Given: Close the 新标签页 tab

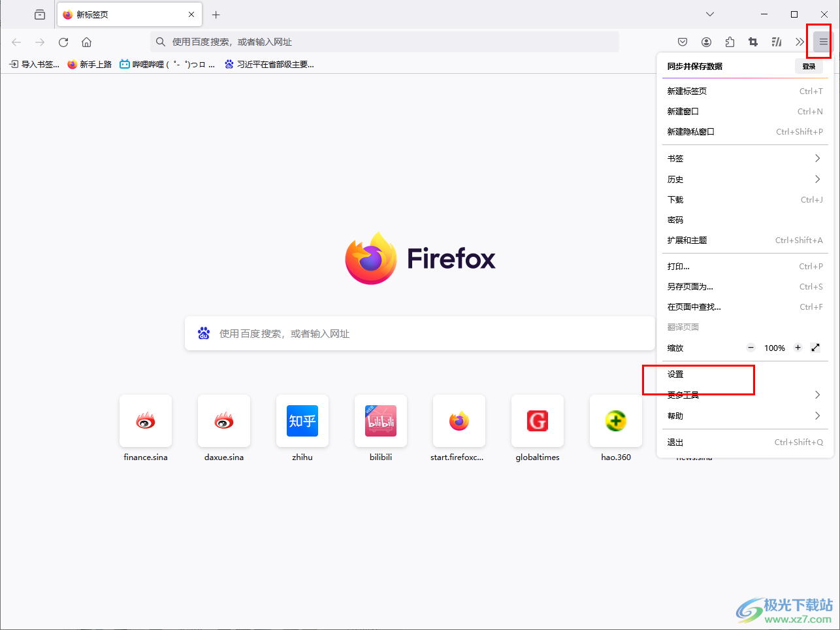Looking at the screenshot, I should point(191,14).
